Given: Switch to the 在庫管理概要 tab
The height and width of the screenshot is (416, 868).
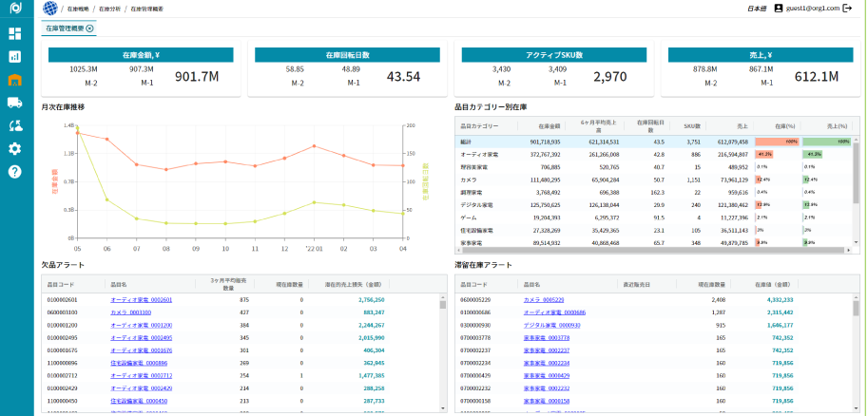Looking at the screenshot, I should tap(65, 28).
